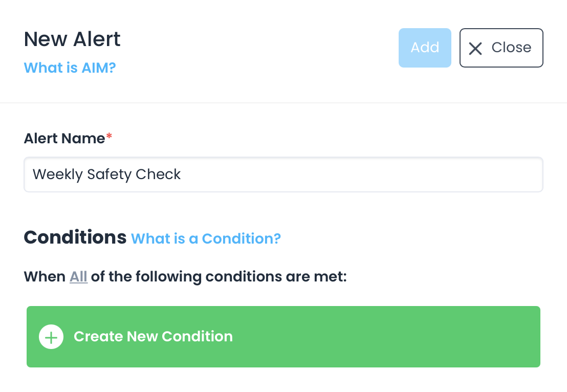Click the X icon on Close button

pyautogui.click(x=475, y=48)
